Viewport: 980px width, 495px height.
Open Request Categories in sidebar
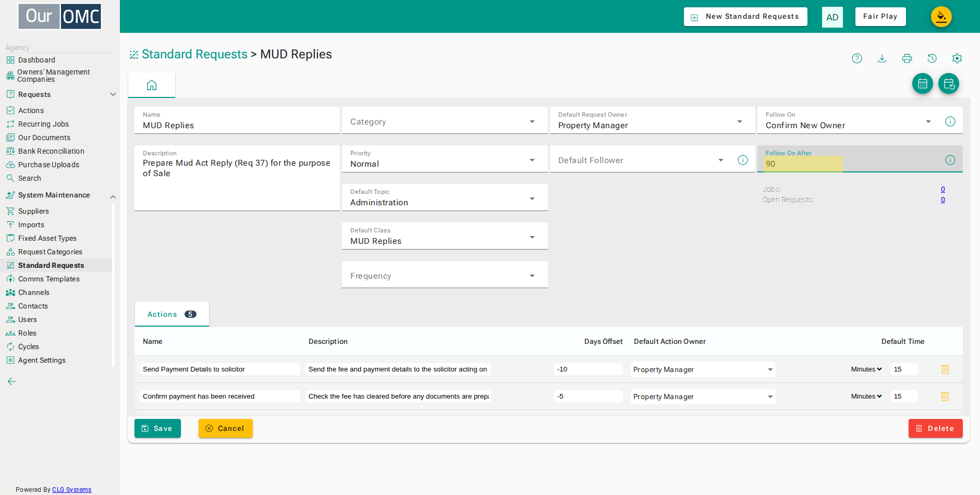(50, 252)
